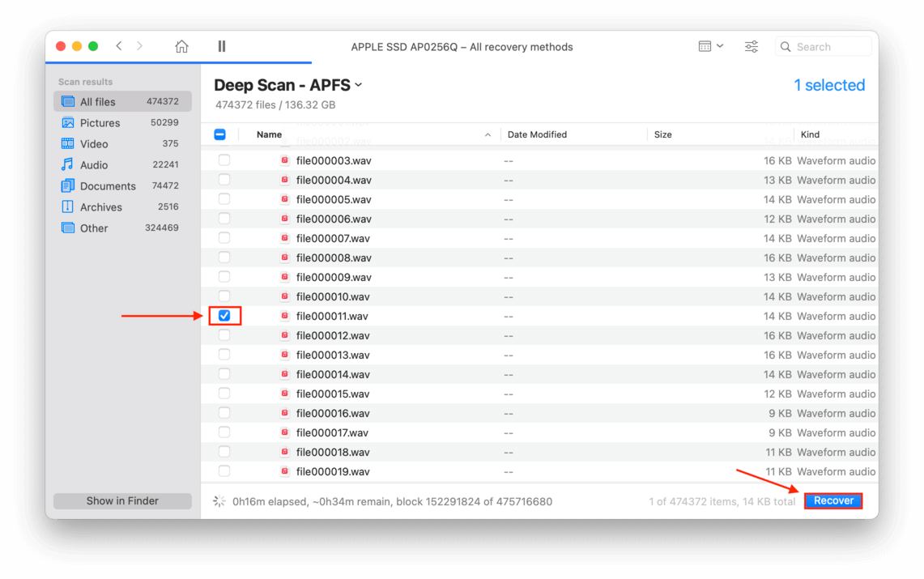Check the file000015.wav checkbox
Image resolution: width=924 pixels, height=579 pixels.
click(x=224, y=394)
